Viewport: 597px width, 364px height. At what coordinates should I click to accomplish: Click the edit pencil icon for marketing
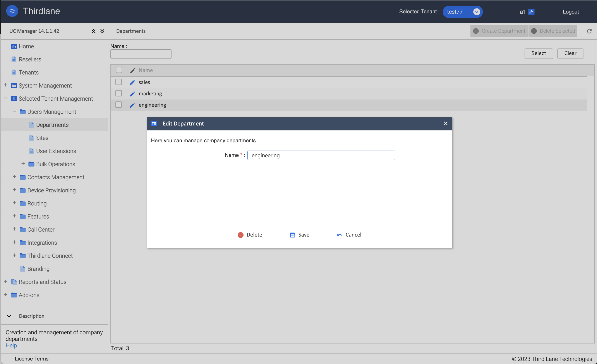(x=132, y=93)
